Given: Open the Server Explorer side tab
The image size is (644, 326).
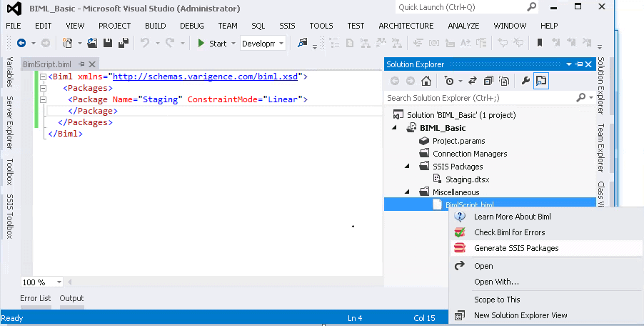Looking at the screenshot, I should tap(10, 122).
